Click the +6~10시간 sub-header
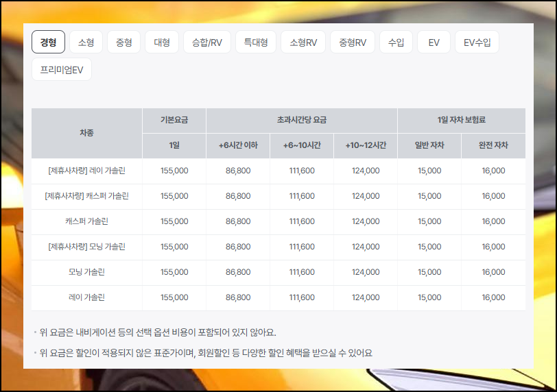557x392 pixels. 302,145
